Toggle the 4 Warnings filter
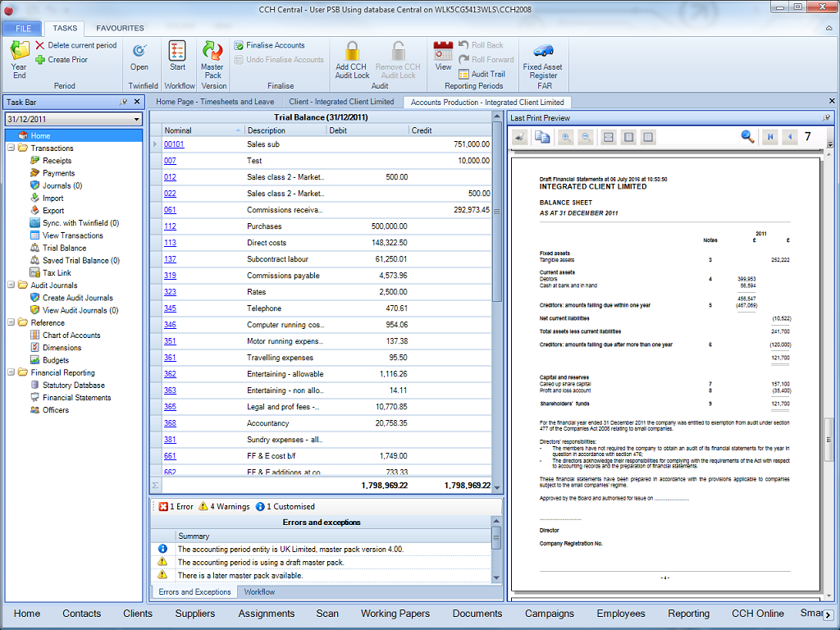Image resolution: width=840 pixels, height=630 pixels. point(224,507)
